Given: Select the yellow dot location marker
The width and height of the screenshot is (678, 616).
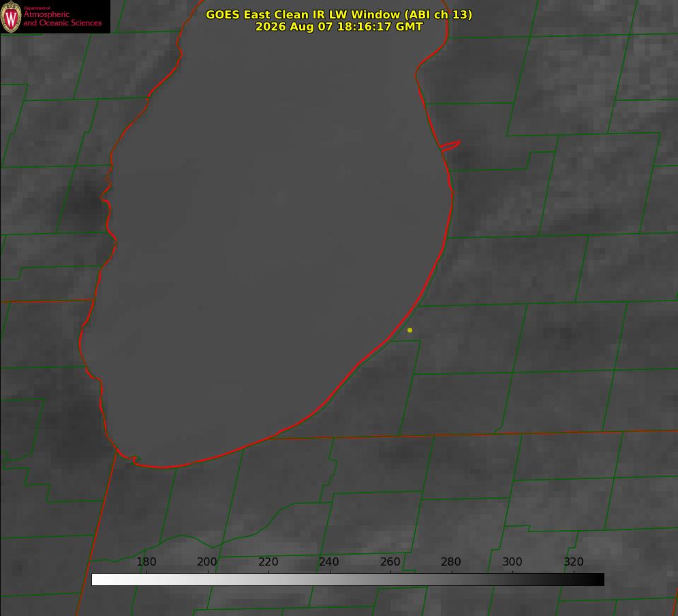Looking at the screenshot, I should 410,330.
